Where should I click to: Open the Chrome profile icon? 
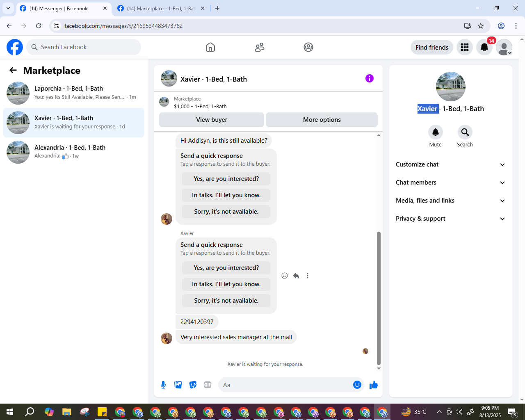tap(501, 26)
